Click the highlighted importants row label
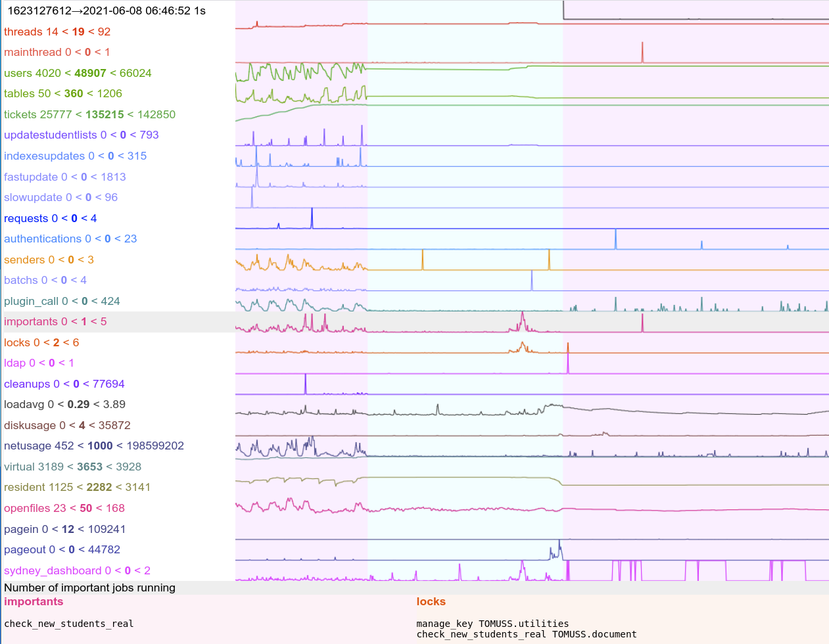Image resolution: width=829 pixels, height=644 pixels. 55,321
